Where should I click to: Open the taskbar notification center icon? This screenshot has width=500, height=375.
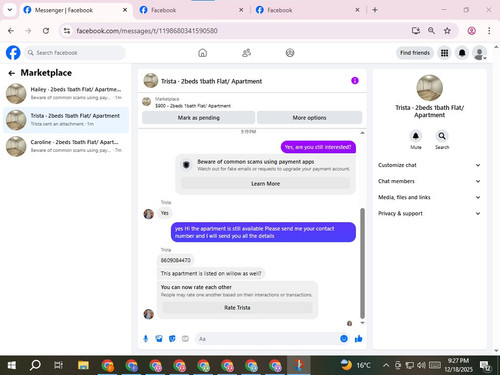(485, 366)
